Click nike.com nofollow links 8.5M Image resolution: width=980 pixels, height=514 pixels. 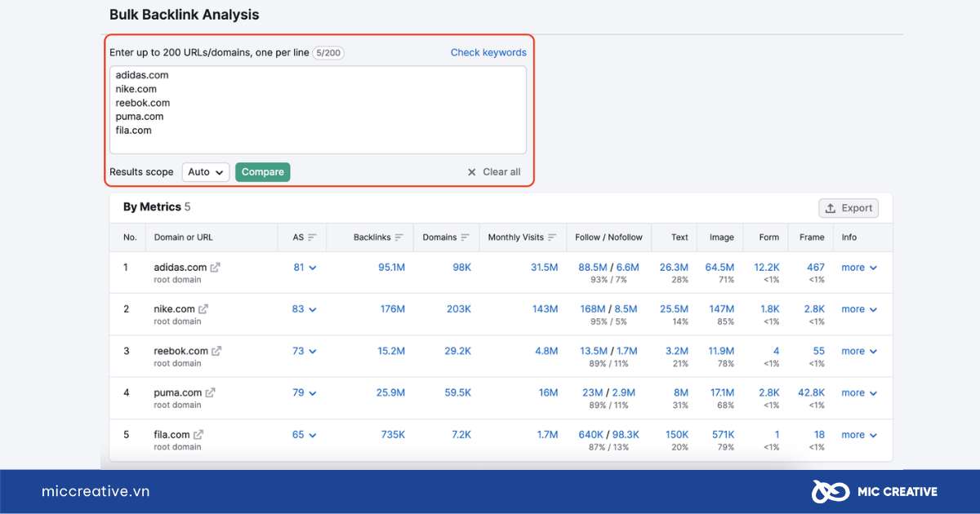626,308
